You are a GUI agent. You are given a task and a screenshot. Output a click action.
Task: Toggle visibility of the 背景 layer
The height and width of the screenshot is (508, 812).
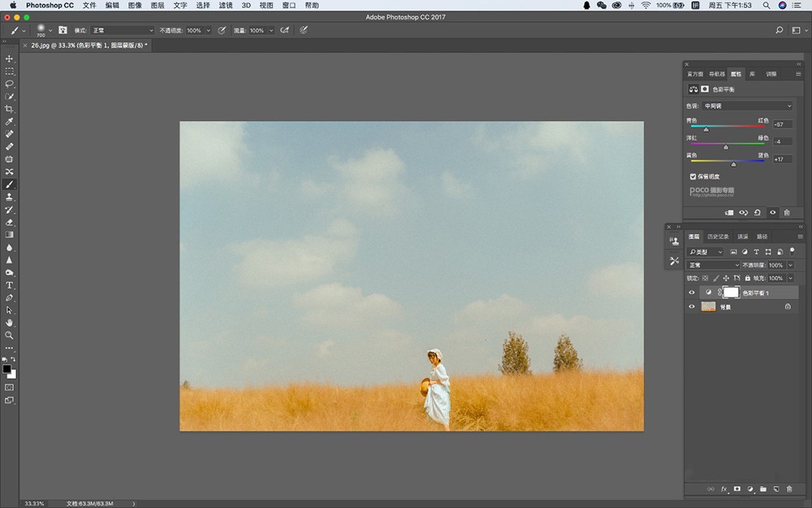coord(692,306)
